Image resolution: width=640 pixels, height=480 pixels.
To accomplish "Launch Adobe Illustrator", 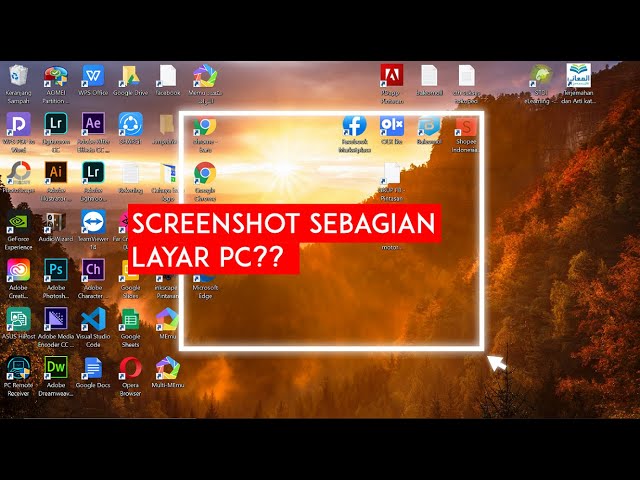I will pos(56,173).
